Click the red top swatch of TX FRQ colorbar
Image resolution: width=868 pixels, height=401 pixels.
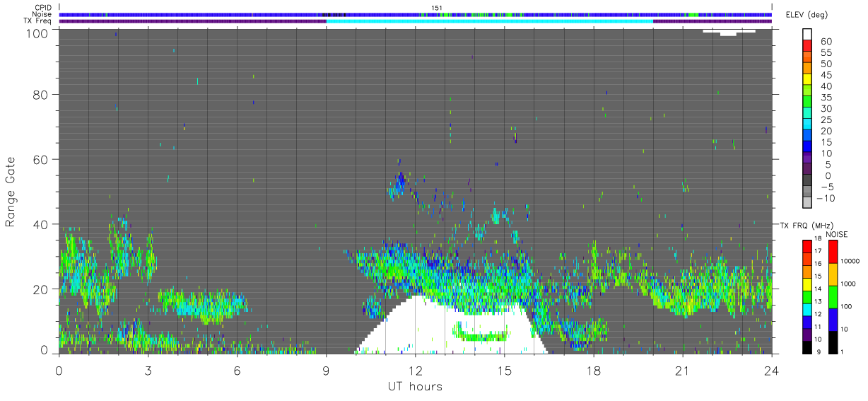807,246
